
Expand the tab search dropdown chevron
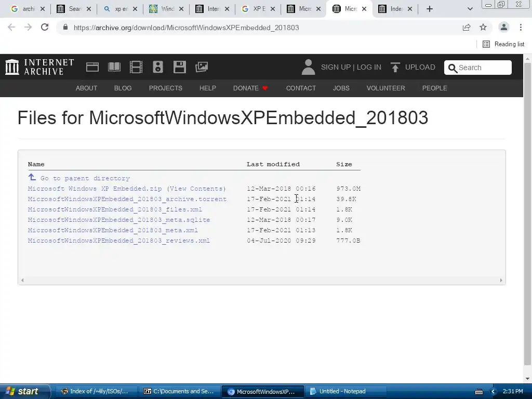(470, 9)
